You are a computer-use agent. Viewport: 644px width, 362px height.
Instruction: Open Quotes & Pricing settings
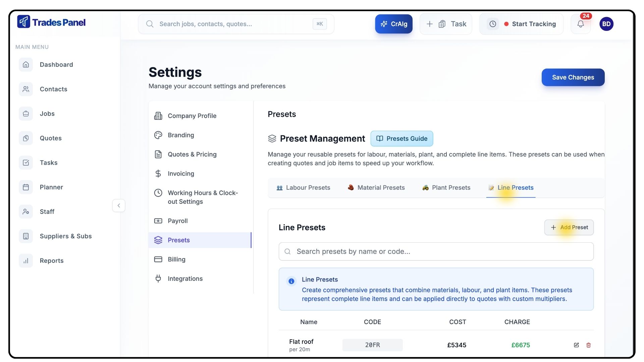[x=192, y=154]
